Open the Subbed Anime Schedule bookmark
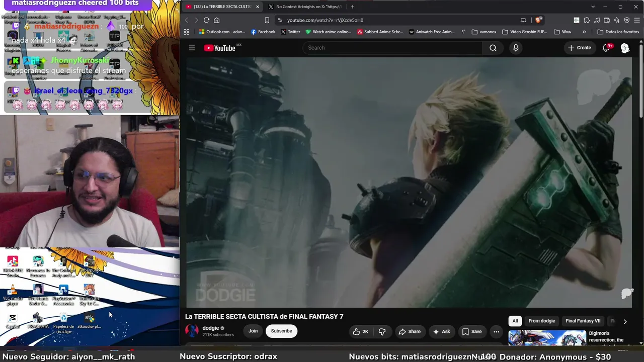Screen dimensions: 644x362 click(380, 32)
